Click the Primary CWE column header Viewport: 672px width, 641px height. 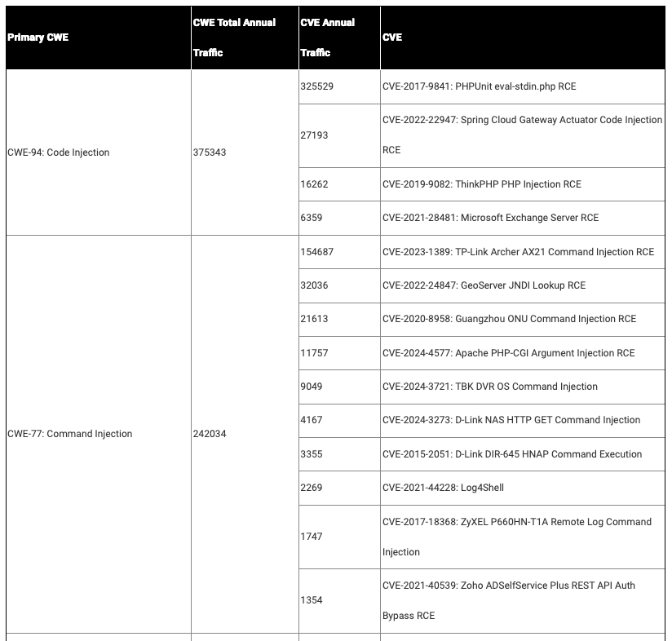(x=38, y=38)
